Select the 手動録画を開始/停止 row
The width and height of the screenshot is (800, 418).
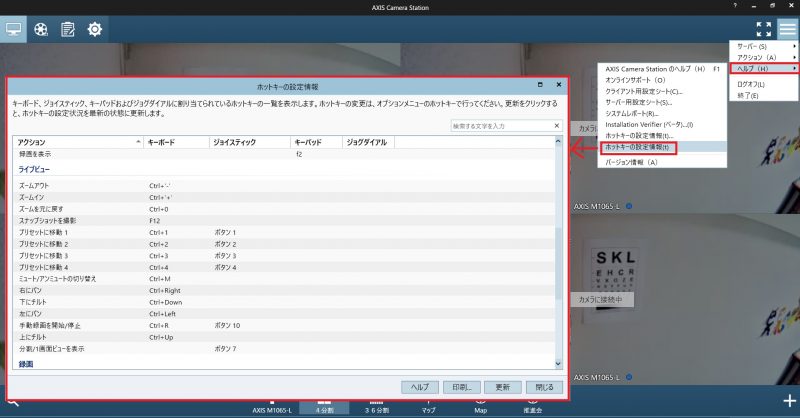(x=284, y=325)
